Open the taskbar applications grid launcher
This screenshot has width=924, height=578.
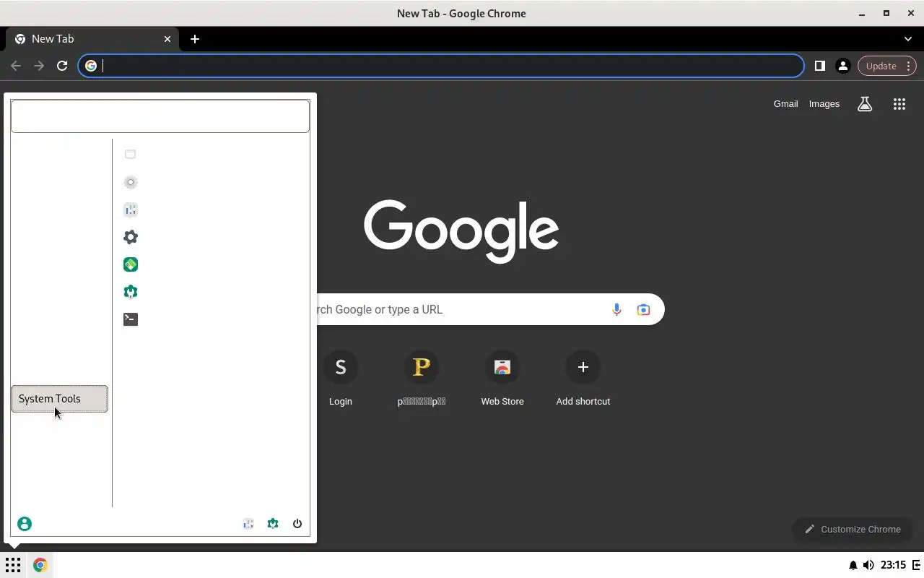(13, 565)
